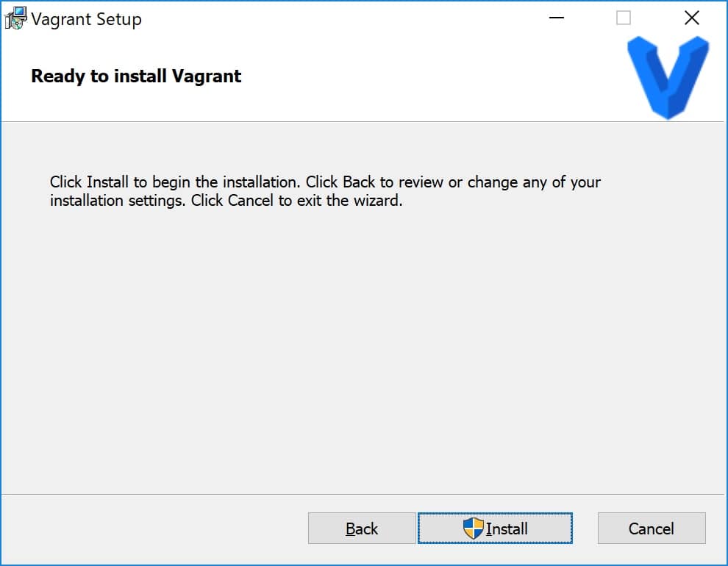Image resolution: width=728 pixels, height=566 pixels.
Task: Click the empty footer left of Back
Action: point(153,528)
